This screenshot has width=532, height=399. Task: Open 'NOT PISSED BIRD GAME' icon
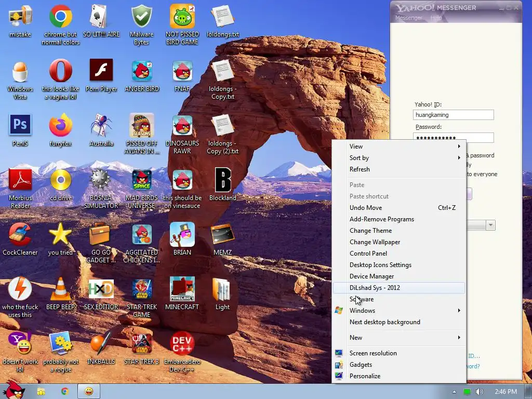pyautogui.click(x=182, y=16)
